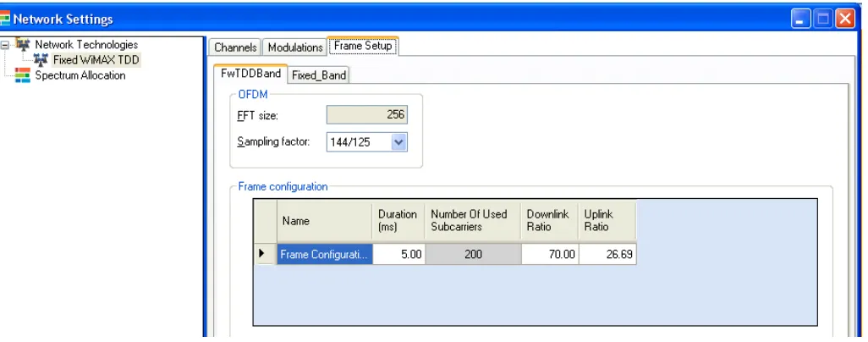Click the FFT size field showing 256

[x=367, y=115]
